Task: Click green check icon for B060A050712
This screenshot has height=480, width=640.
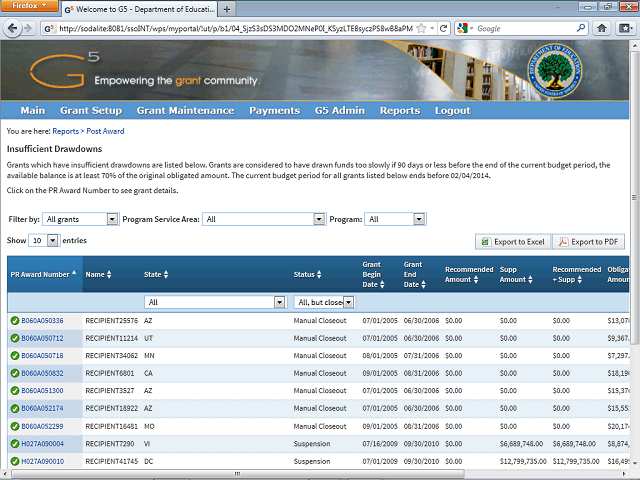Action: click(x=15, y=338)
